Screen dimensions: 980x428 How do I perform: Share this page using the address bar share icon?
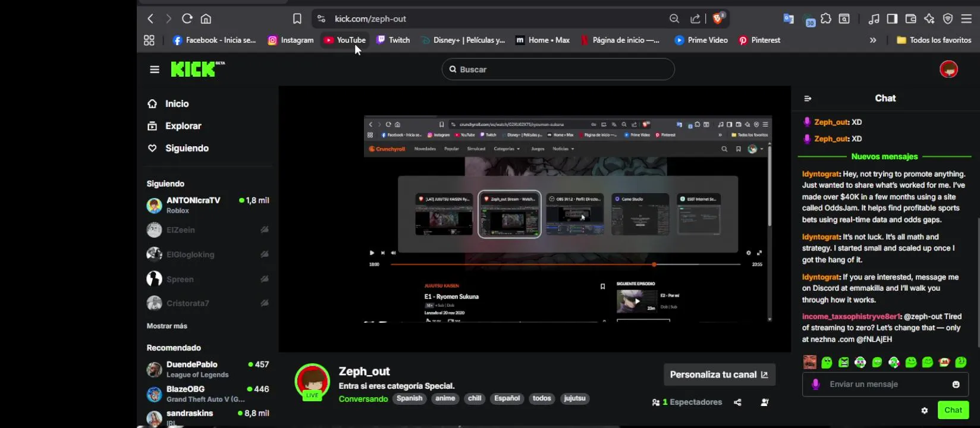(695, 19)
